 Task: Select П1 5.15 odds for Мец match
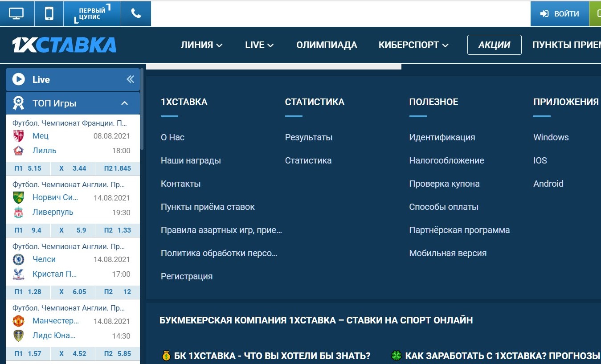tap(28, 168)
